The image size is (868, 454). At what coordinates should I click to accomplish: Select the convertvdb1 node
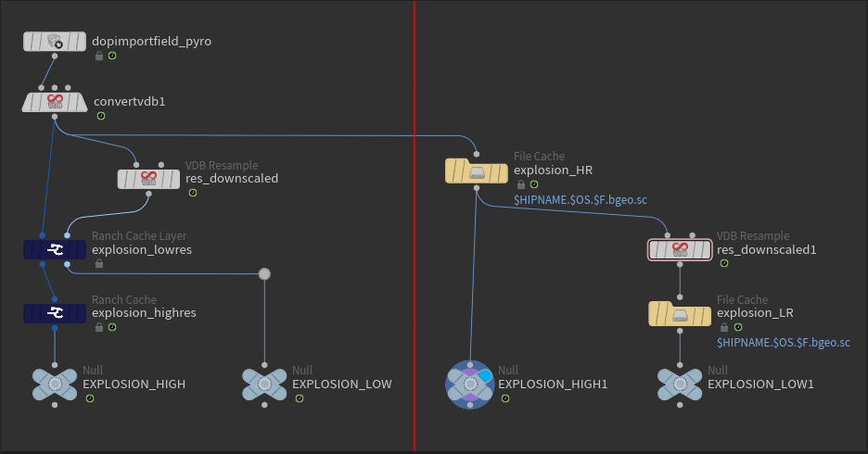point(54,102)
